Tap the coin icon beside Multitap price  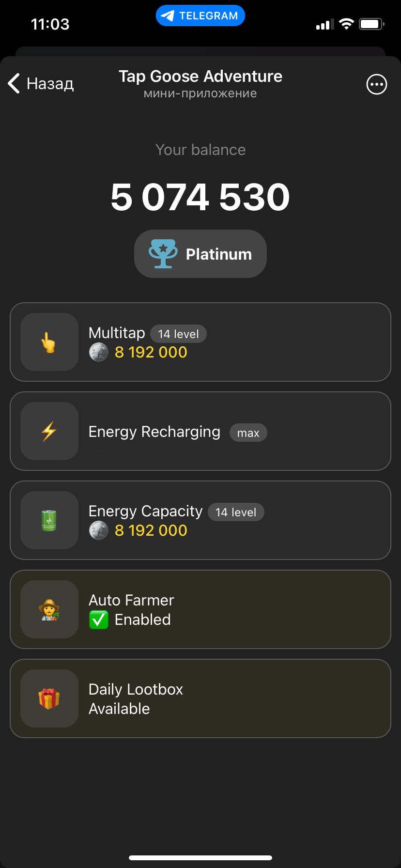click(99, 352)
